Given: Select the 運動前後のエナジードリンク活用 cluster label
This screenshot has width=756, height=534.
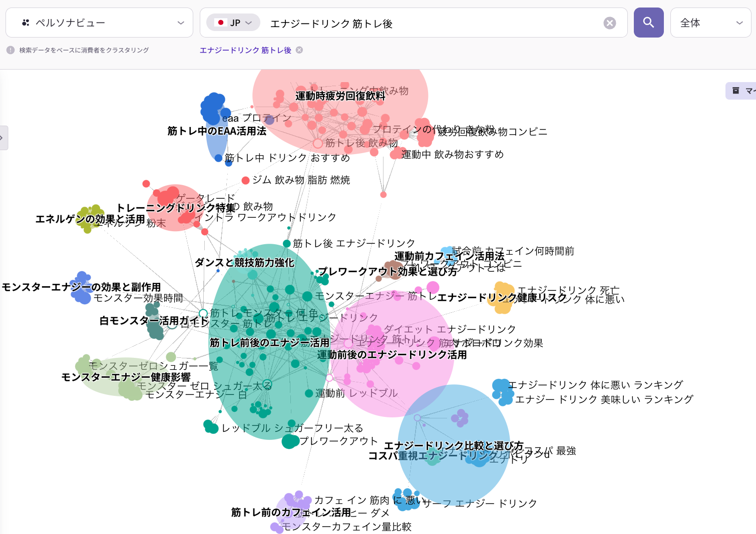Looking at the screenshot, I should point(392,355).
